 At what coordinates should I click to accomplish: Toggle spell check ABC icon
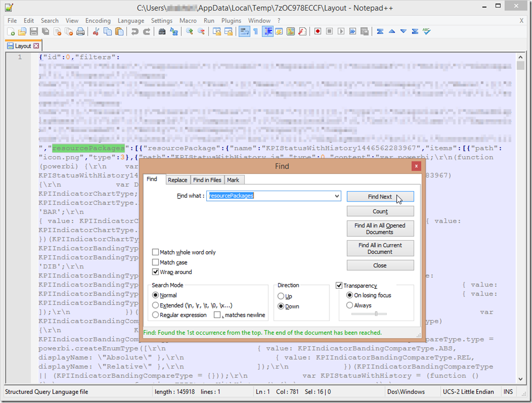[427, 31]
